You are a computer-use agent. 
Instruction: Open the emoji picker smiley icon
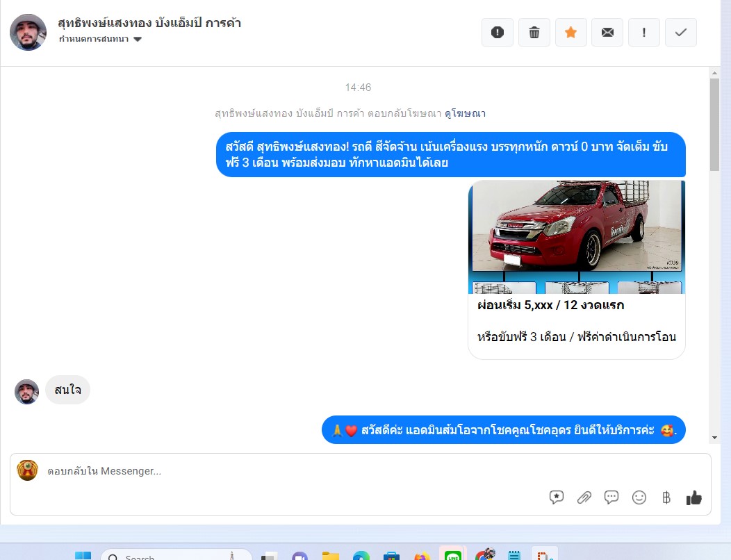tap(639, 497)
